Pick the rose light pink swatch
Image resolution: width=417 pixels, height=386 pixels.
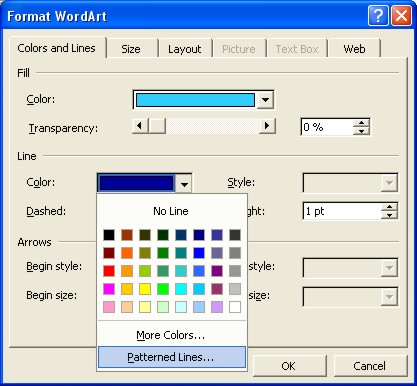[x=109, y=307]
